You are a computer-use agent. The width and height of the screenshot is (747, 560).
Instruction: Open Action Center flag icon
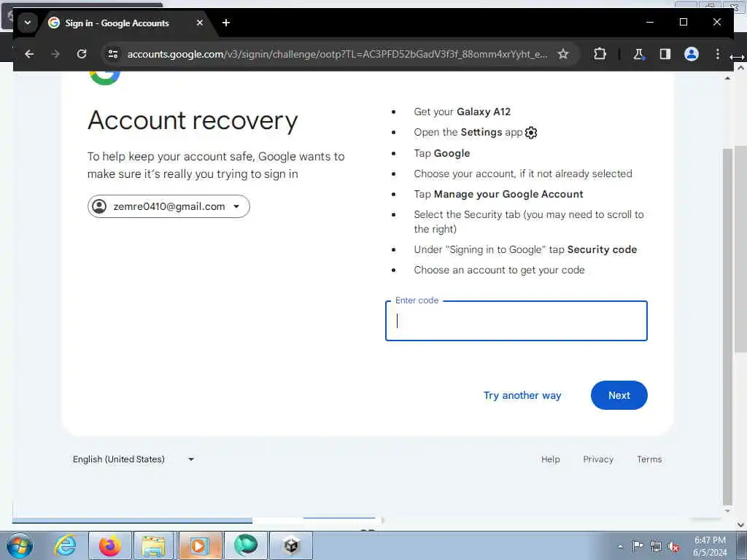click(638, 546)
